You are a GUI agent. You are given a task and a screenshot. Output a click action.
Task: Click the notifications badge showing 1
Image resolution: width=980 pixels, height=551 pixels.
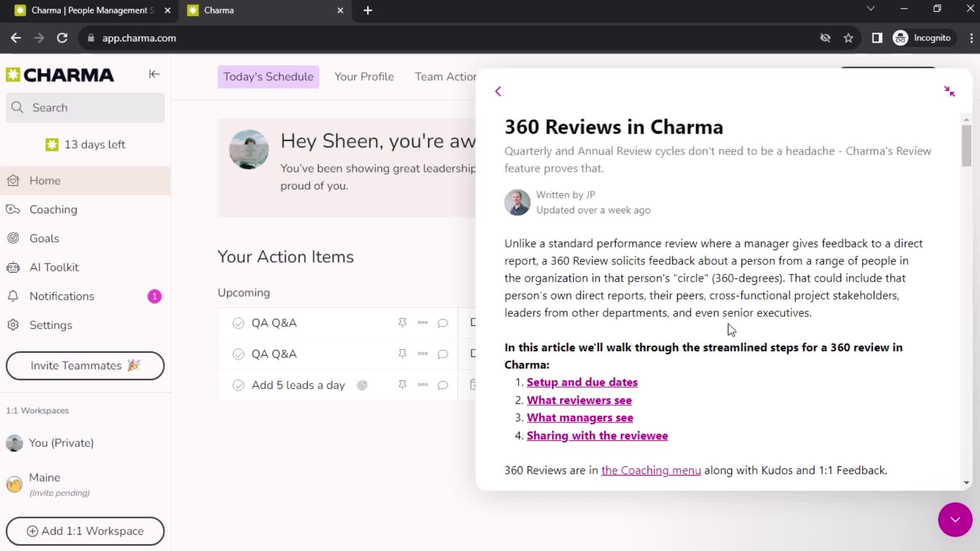coord(155,296)
